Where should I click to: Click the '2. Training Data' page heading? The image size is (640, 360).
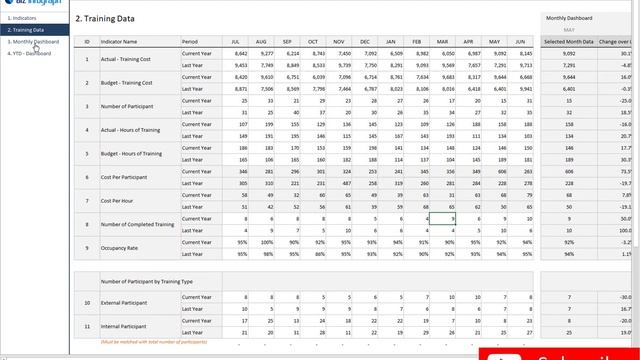105,19
